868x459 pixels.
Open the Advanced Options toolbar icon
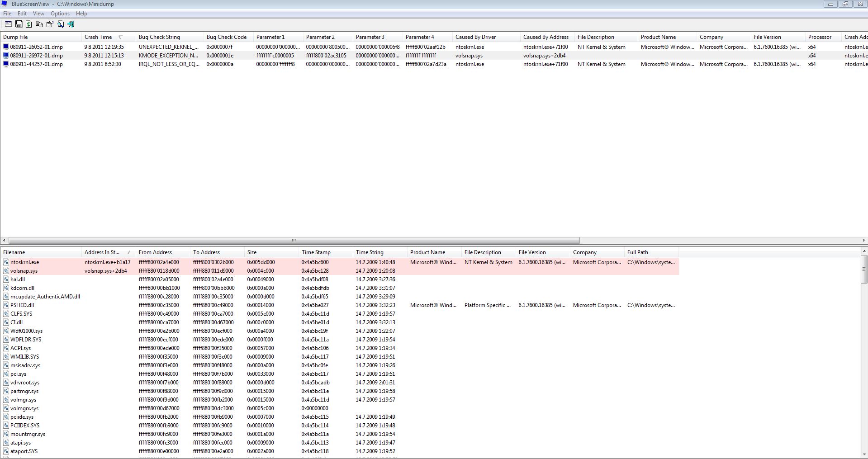tap(8, 24)
